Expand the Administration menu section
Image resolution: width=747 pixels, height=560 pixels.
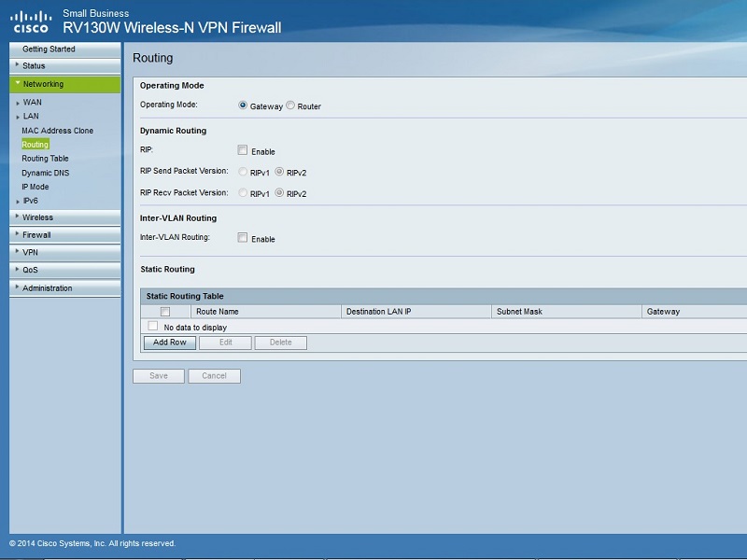click(x=64, y=288)
